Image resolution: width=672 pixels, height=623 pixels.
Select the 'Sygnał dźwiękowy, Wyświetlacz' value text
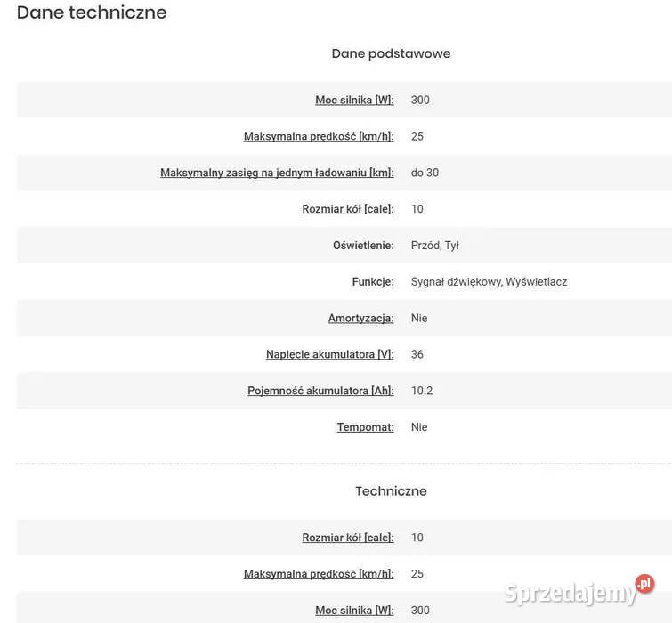point(489,282)
